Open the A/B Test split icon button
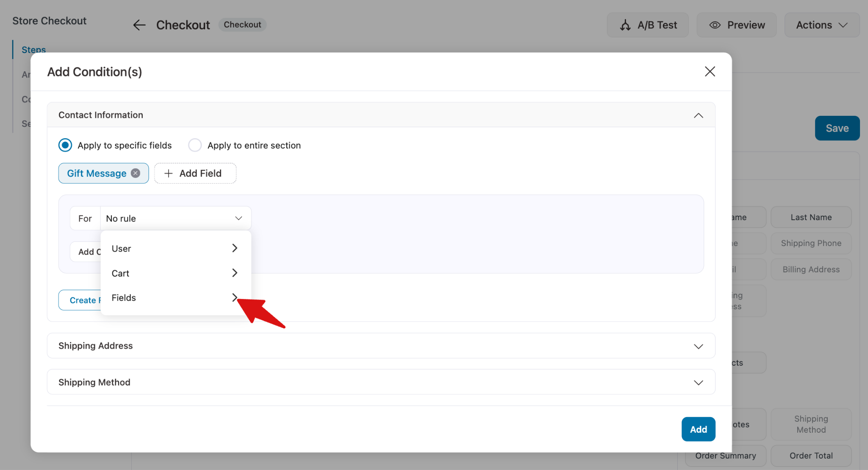This screenshot has width=868, height=470. [x=625, y=25]
